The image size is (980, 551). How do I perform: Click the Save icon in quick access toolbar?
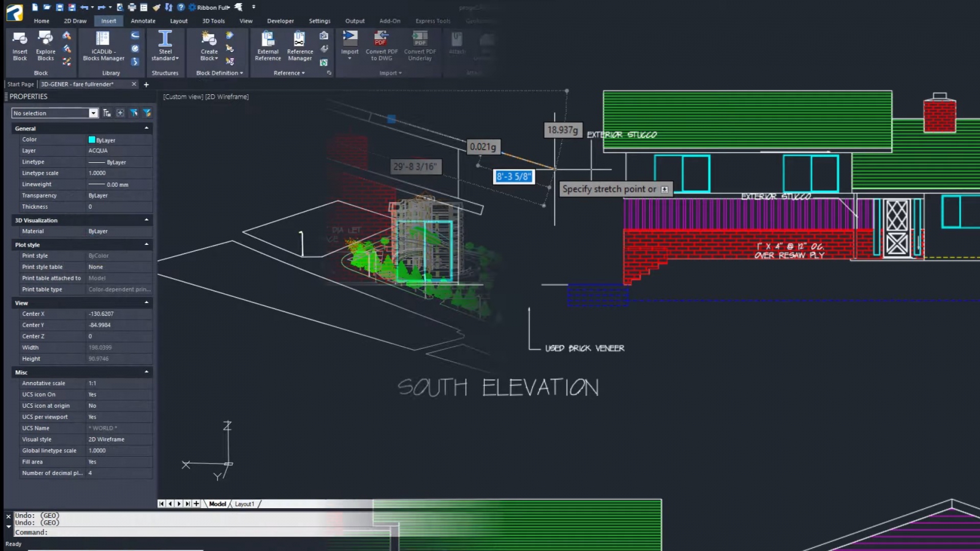coord(59,7)
